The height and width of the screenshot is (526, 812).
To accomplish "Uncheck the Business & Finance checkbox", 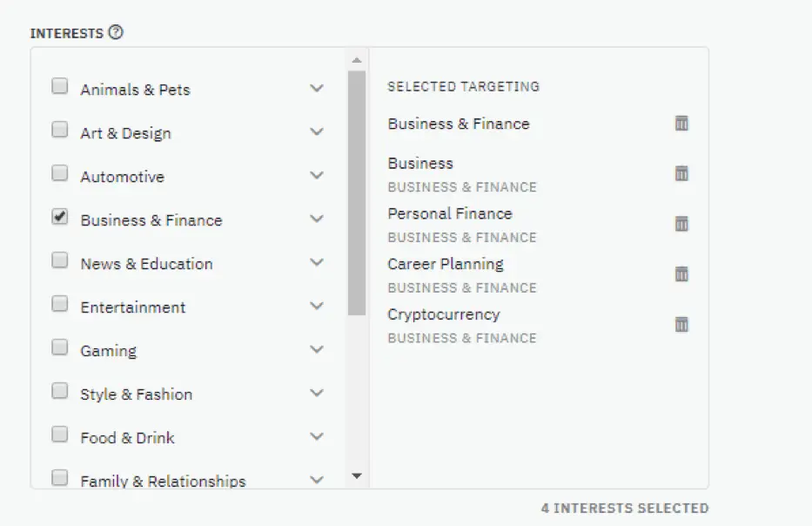I will point(59,216).
